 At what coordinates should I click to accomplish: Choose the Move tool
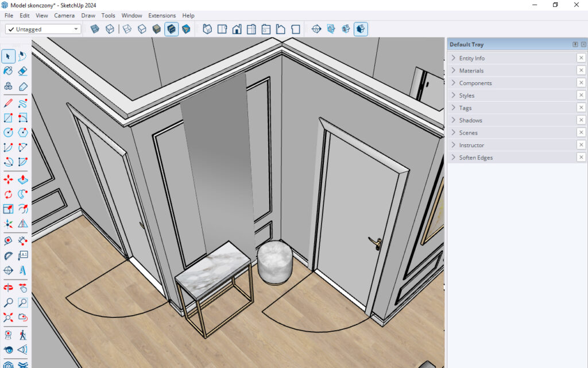coord(8,179)
